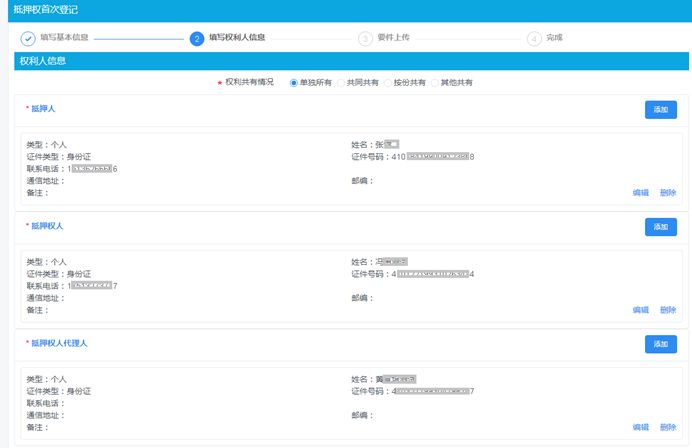Click 联系电话 ending in 7 for 抵押权人
692x448 pixels.
pos(72,286)
